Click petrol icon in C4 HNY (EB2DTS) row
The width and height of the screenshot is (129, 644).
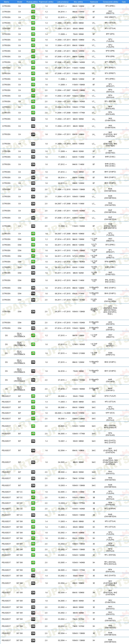tap(33, 12)
